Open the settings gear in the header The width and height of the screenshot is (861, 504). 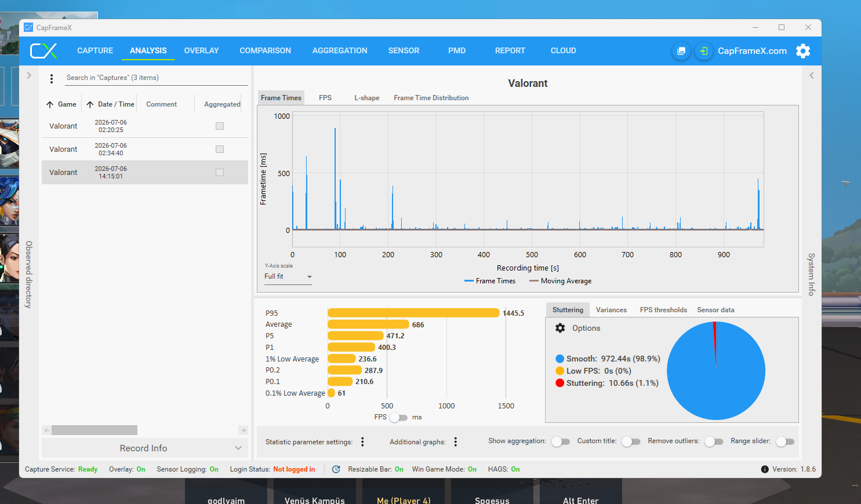(x=803, y=51)
